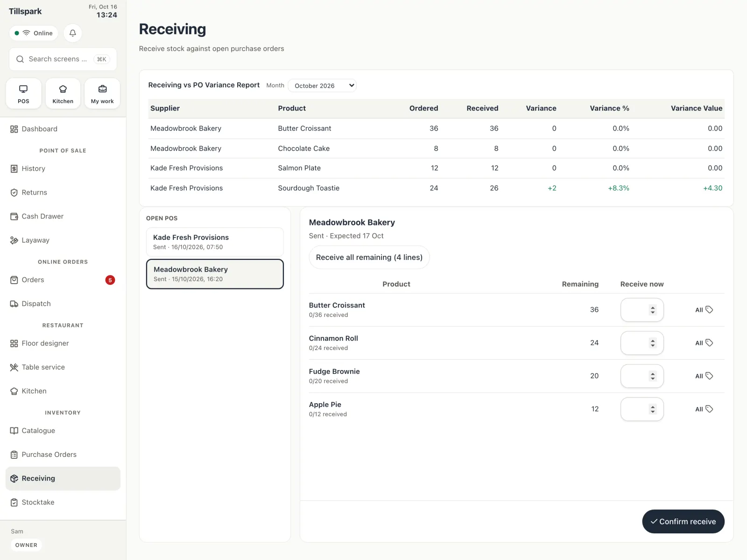This screenshot has height=560, width=747.
Task: Open the My work shortcut
Action: pyautogui.click(x=102, y=93)
